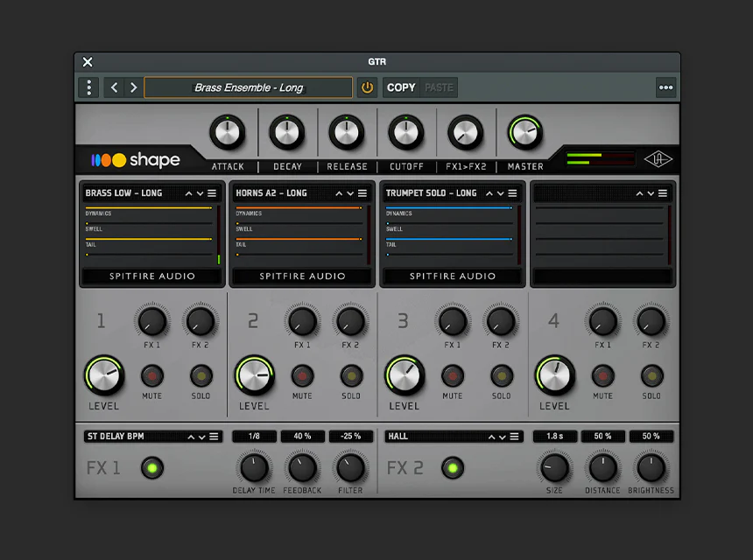Go to the previous preset with left arrow
Screen dimensions: 753x560
[114, 87]
